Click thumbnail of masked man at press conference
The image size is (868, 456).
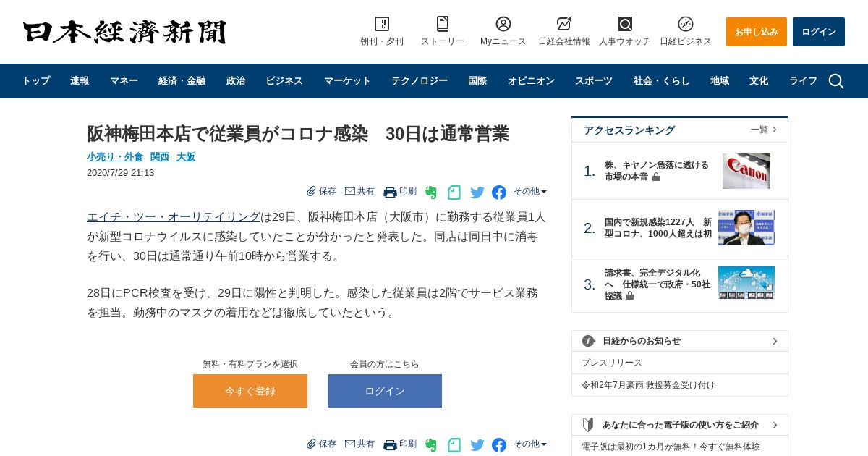click(746, 227)
